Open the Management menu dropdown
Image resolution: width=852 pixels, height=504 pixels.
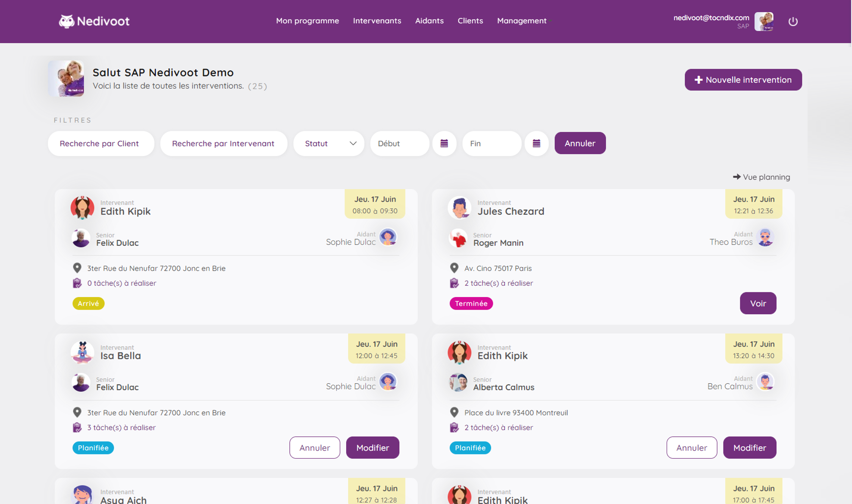coord(523,21)
